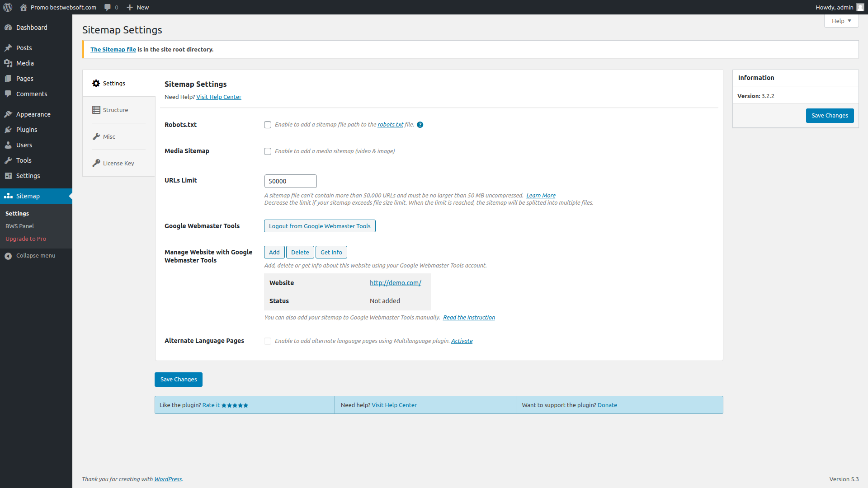Click the Comments icon in the sidebar

8,94
